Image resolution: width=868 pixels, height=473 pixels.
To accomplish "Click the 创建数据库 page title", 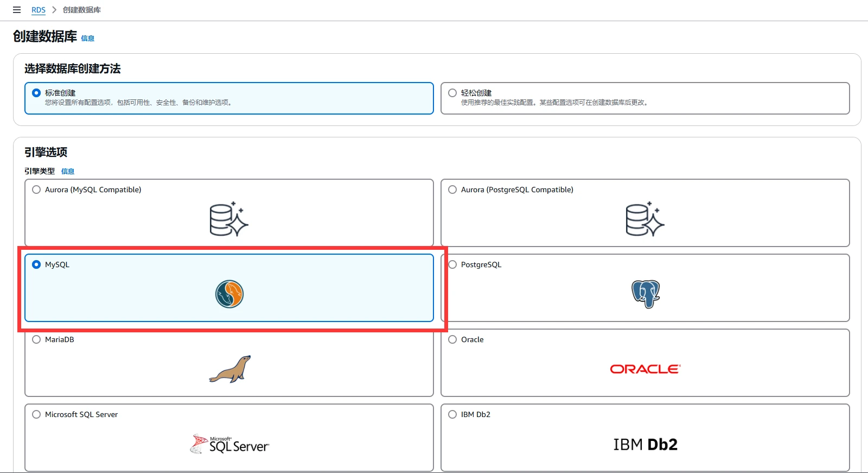I will [45, 36].
